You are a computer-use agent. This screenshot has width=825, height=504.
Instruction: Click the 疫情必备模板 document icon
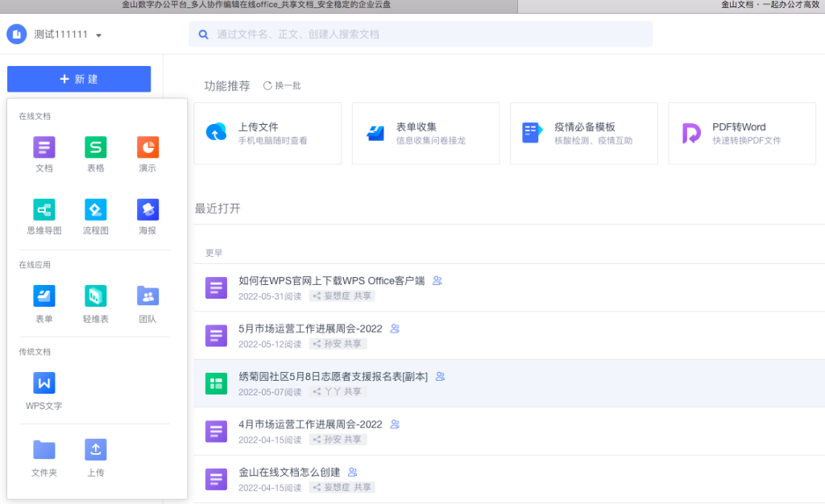point(532,132)
